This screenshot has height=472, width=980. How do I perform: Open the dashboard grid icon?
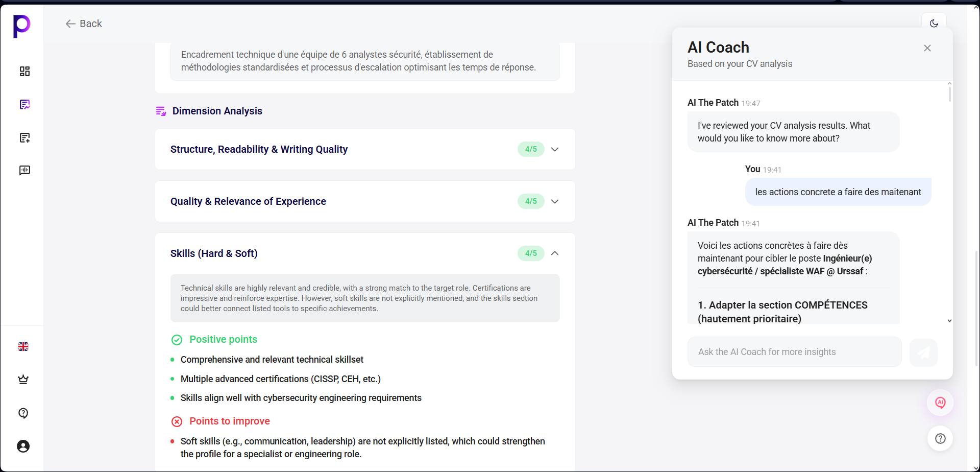[24, 72]
